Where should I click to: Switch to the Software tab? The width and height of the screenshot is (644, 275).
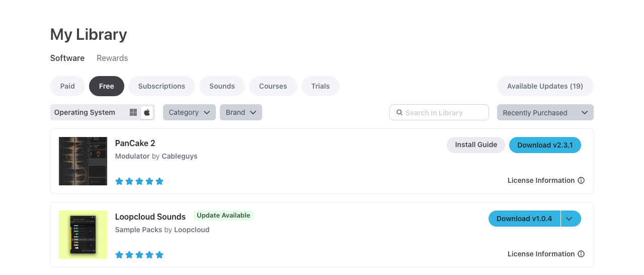[x=67, y=58]
